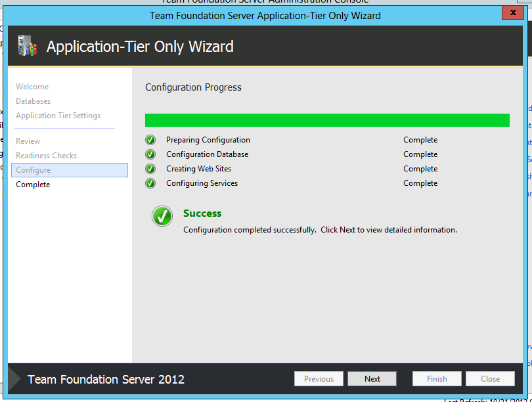The image size is (532, 402).
Task: Click the 'Configuring Services' label
Action: click(202, 183)
